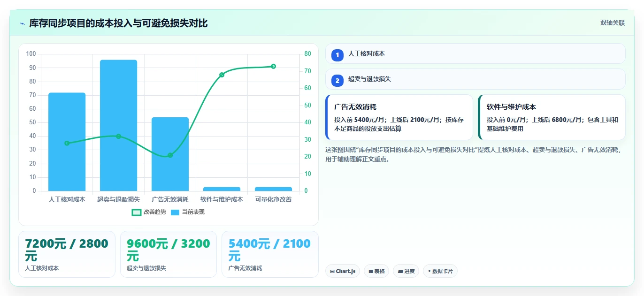Click the x-axis label 软件与维护成本

click(222, 199)
